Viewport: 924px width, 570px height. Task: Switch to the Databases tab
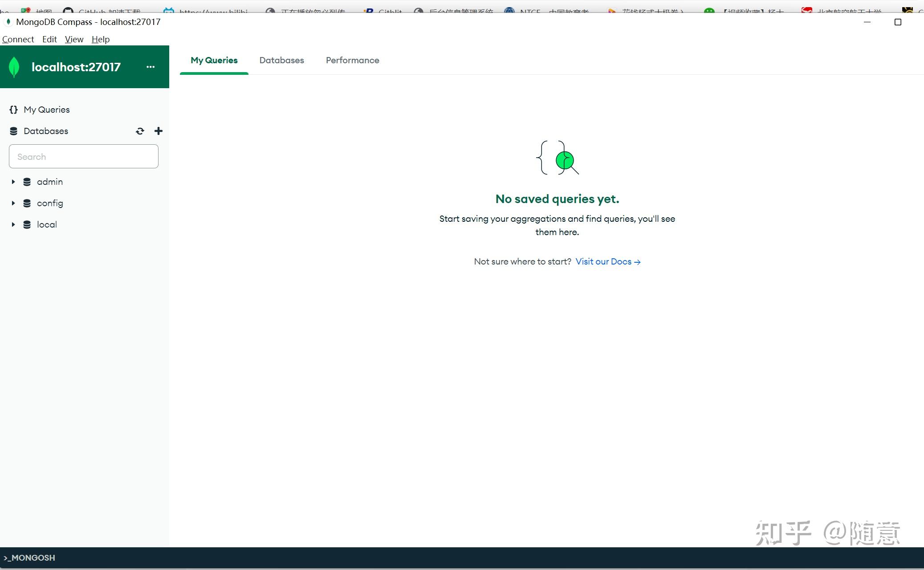[281, 60]
